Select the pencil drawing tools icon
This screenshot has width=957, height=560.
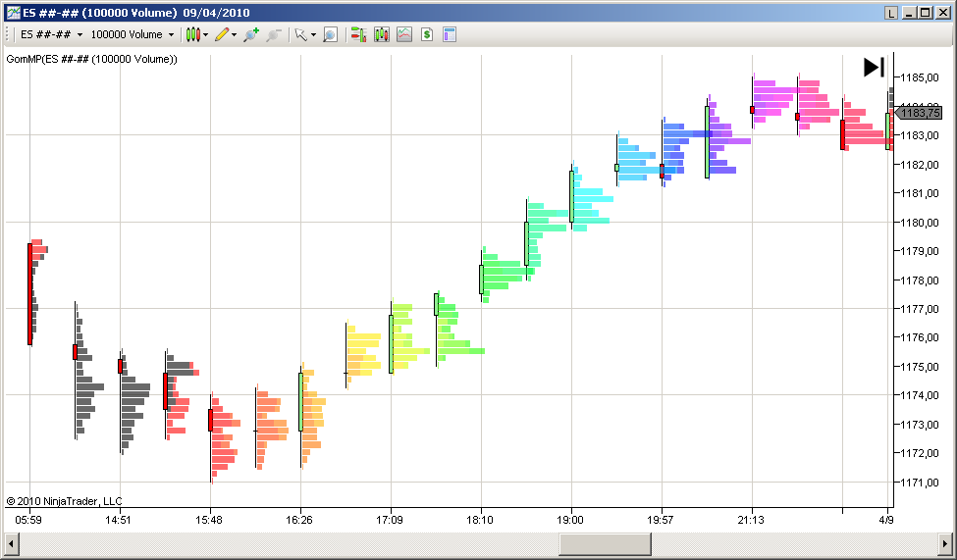[222, 34]
